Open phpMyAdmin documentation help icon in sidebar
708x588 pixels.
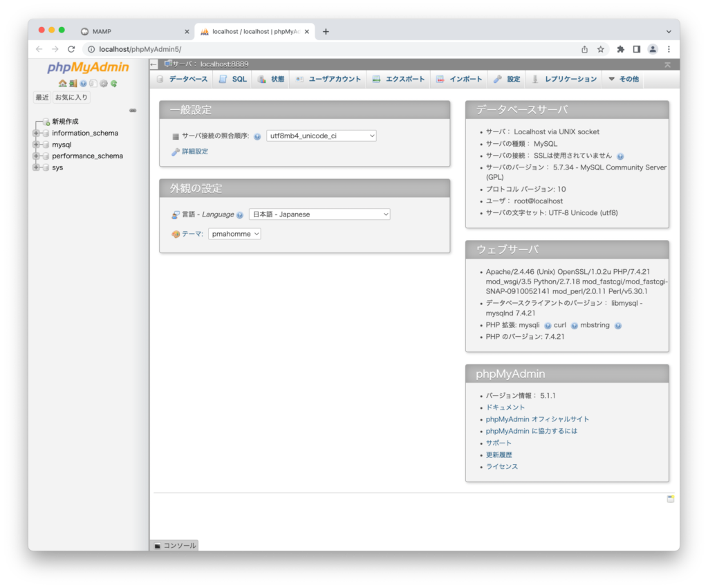[x=83, y=84]
